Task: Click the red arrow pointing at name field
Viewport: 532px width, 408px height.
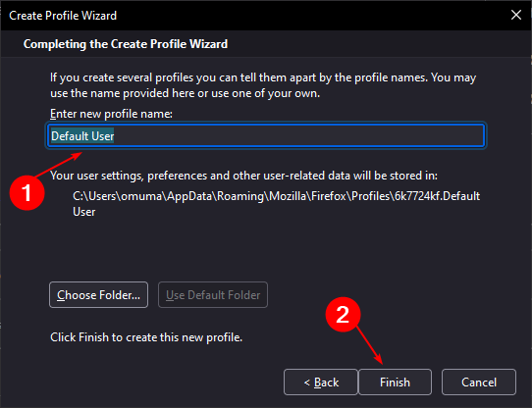Action: [x=58, y=165]
